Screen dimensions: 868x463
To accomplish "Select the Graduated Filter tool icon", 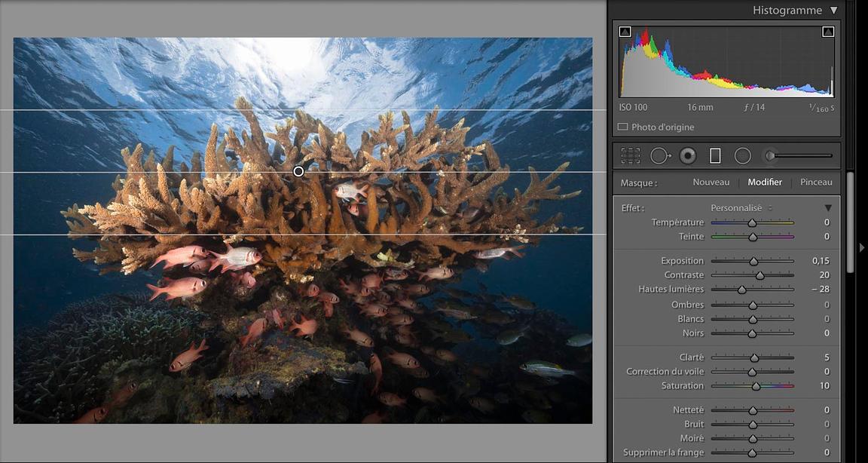I will pos(715,156).
